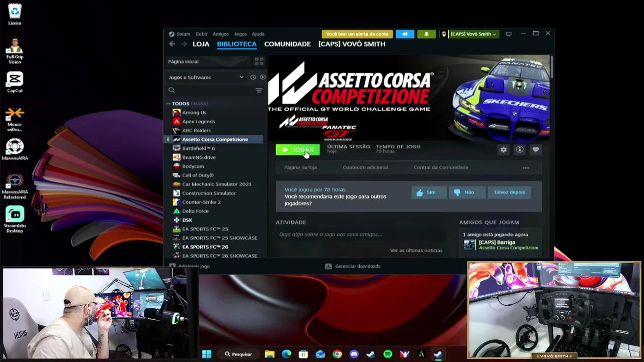Open the MarvinsAIRA desktop shortcut
The image size is (644, 362).
point(15,150)
